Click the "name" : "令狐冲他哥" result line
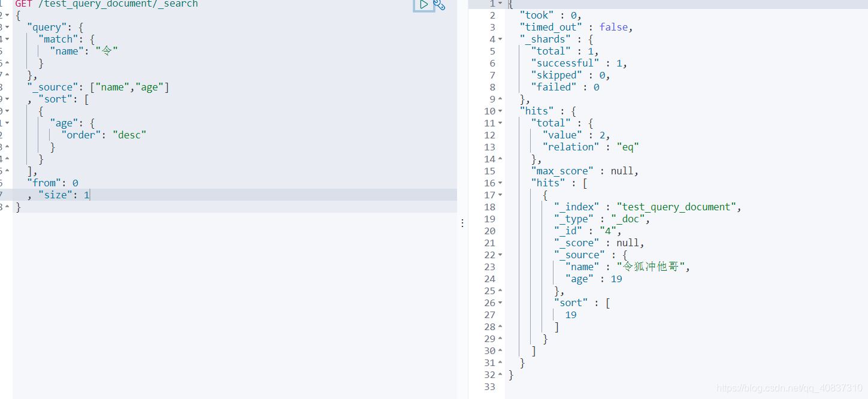 pyautogui.click(x=628, y=267)
